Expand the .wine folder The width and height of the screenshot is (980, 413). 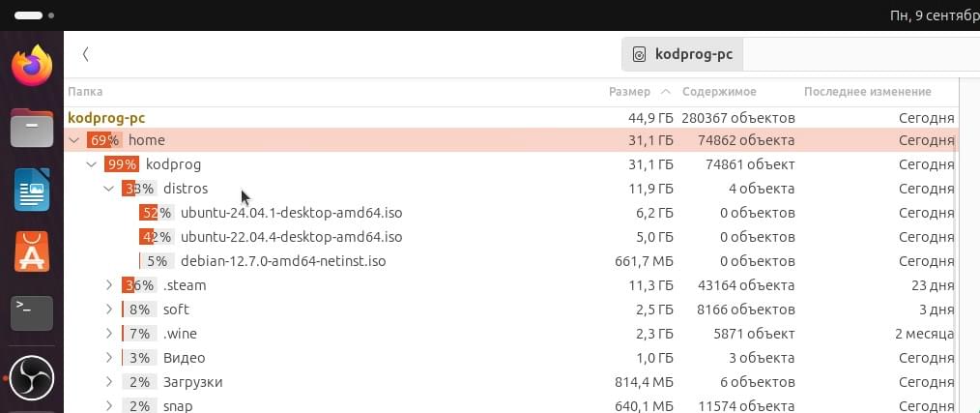click(x=109, y=334)
